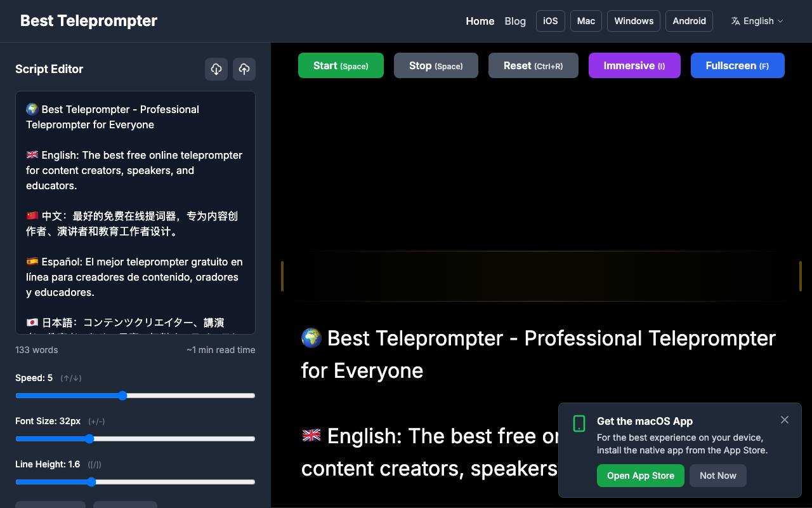Click inside the Script Editor text area
Screen dimensions: 812x508
(x=135, y=213)
